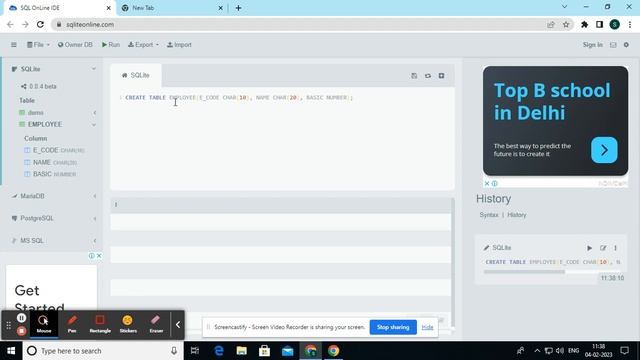Click the 0.0.4 beta version entry
Image resolution: width=640 pixels, height=360 pixels.
point(39,86)
